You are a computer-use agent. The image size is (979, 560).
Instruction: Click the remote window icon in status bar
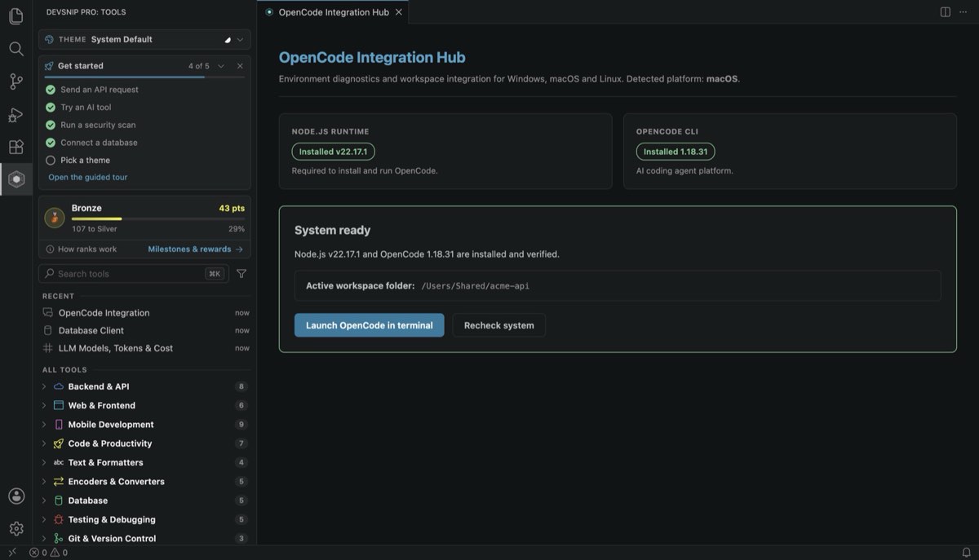(x=11, y=553)
